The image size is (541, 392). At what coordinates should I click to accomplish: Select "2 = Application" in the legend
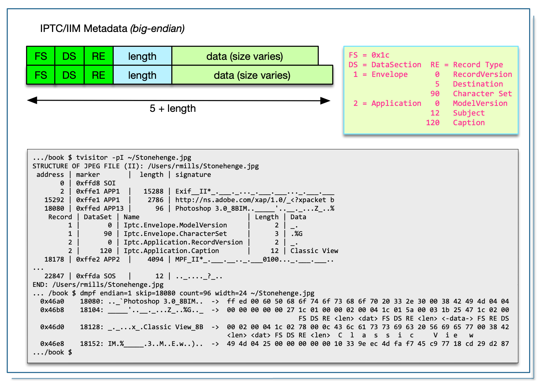[x=387, y=103]
